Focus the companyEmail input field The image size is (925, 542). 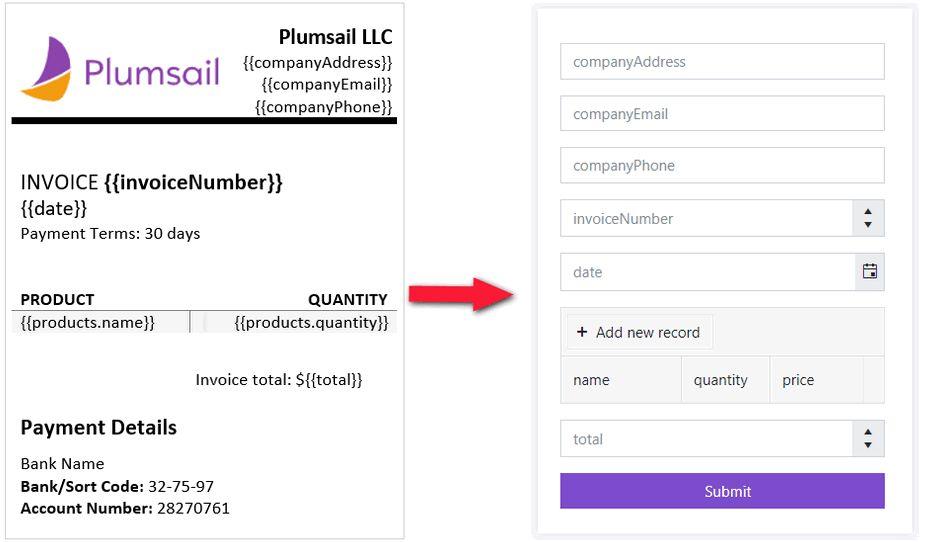pos(722,114)
